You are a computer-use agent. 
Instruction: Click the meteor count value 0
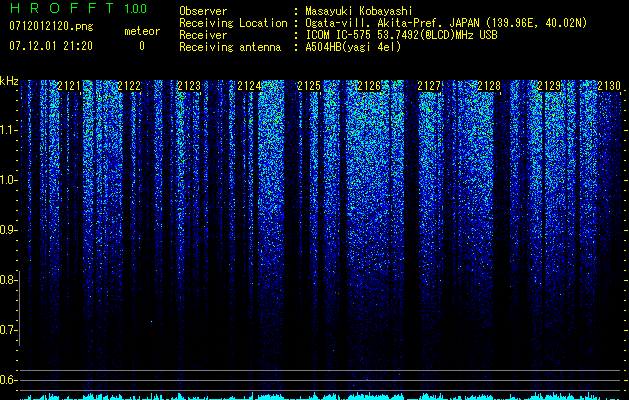pos(142,46)
